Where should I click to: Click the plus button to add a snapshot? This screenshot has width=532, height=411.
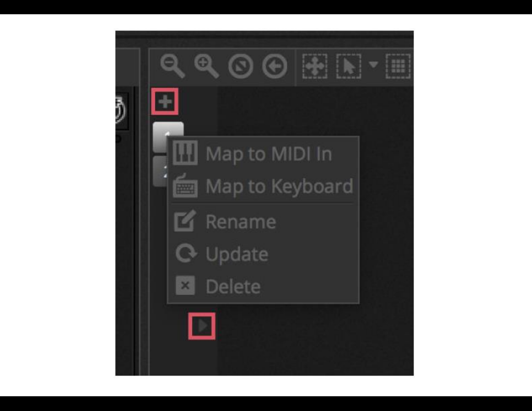pos(165,102)
